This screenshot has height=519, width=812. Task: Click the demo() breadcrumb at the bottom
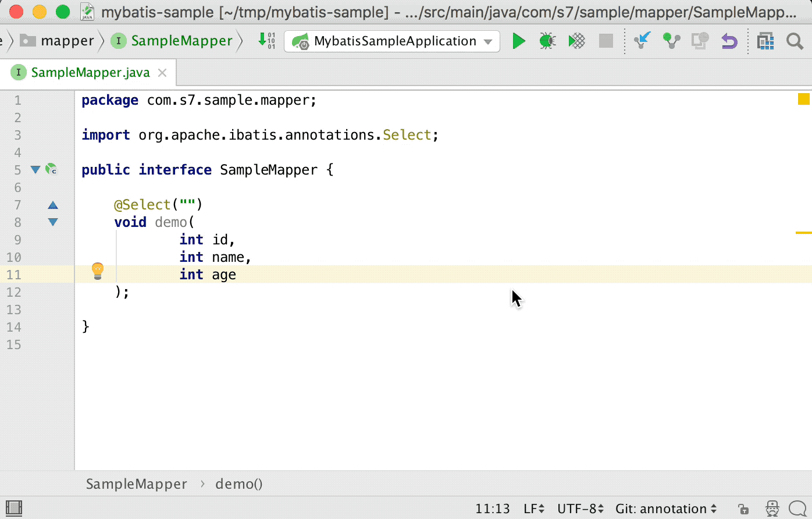[239, 484]
